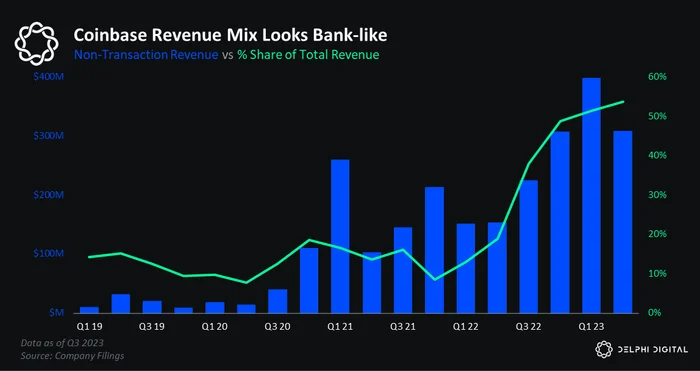700x371 pixels.
Task: Click the "Q1 23" x-axis label
Action: tap(591, 327)
